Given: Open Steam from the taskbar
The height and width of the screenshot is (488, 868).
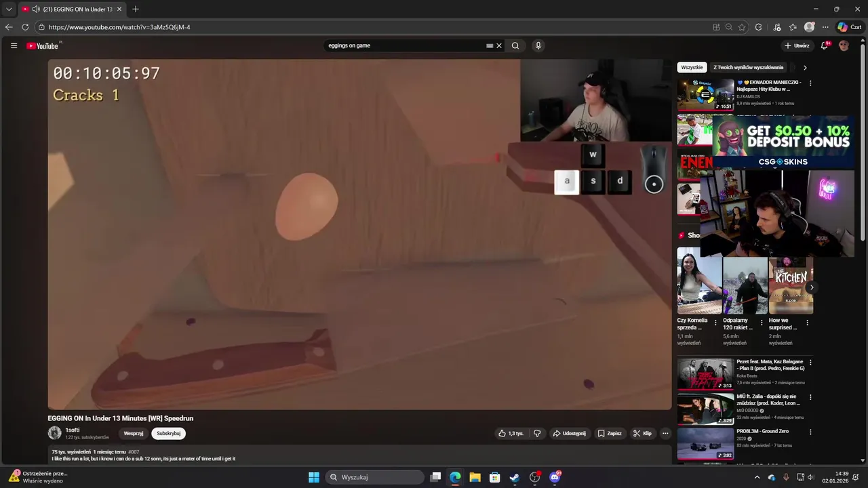Looking at the screenshot, I should [x=515, y=477].
